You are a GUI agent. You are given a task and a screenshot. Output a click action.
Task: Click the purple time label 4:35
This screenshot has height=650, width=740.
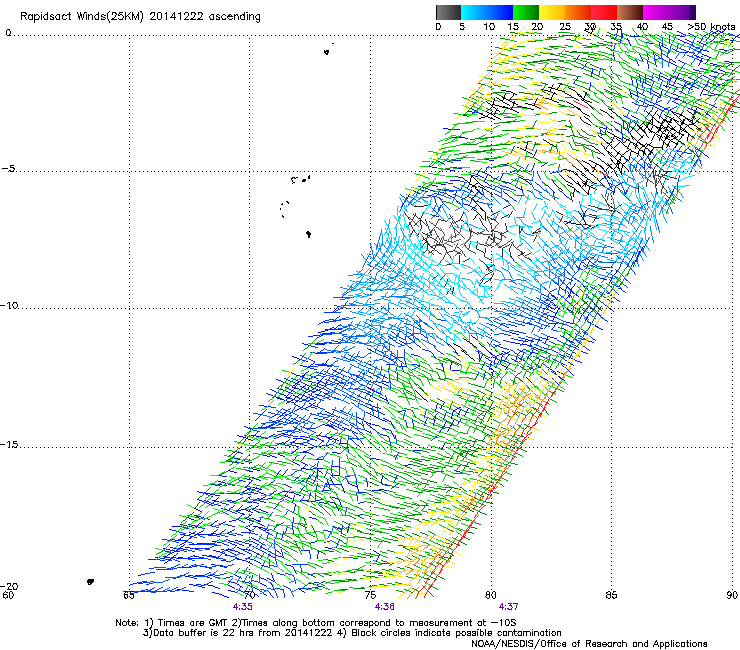coord(243,607)
